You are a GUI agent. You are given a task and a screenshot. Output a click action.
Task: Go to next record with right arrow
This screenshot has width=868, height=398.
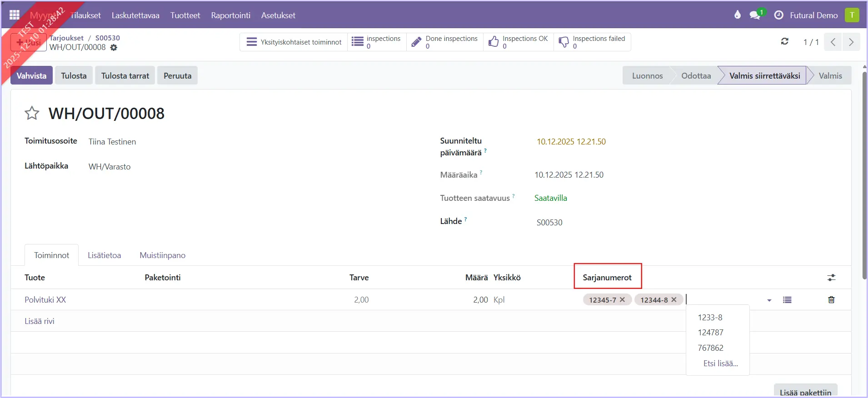(x=851, y=42)
